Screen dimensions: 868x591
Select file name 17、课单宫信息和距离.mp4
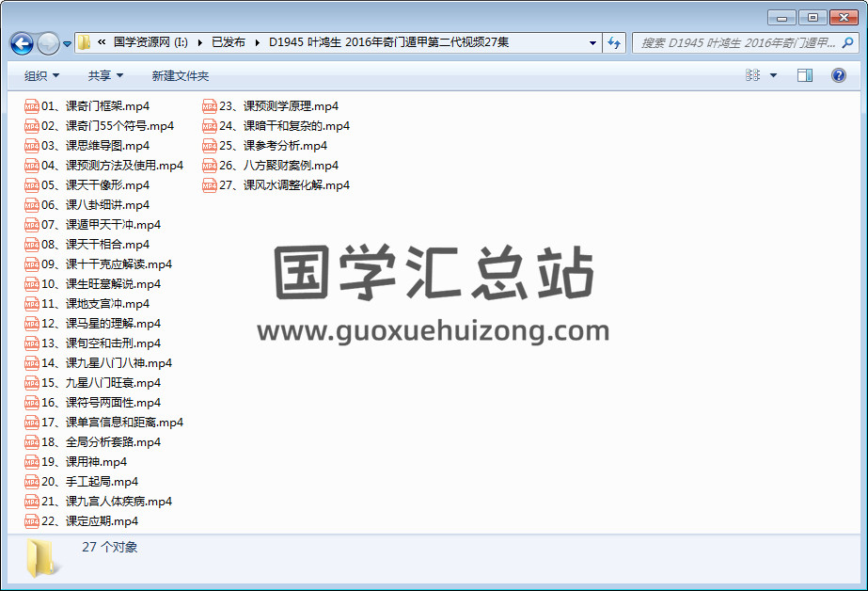tap(112, 423)
